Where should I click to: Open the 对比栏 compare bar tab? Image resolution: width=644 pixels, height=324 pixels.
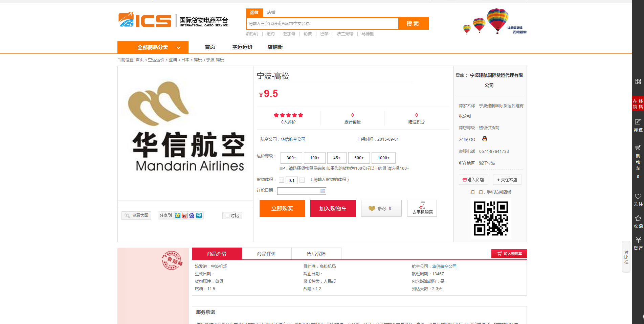click(x=626, y=257)
